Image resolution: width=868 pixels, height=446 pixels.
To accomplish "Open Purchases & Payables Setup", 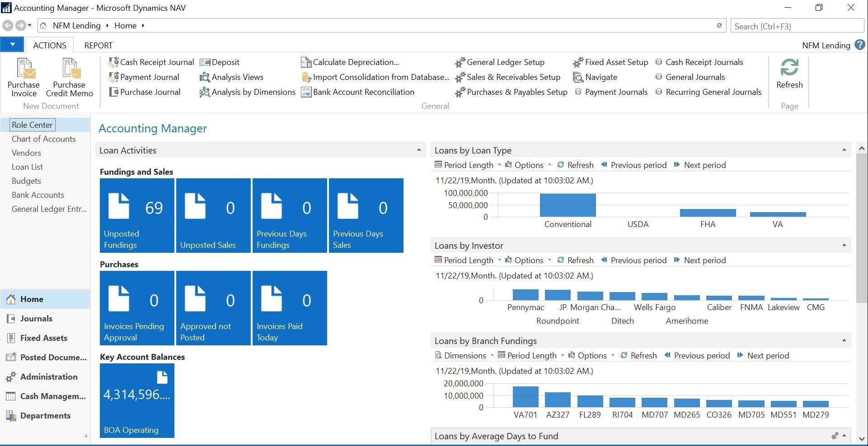I will tap(511, 92).
